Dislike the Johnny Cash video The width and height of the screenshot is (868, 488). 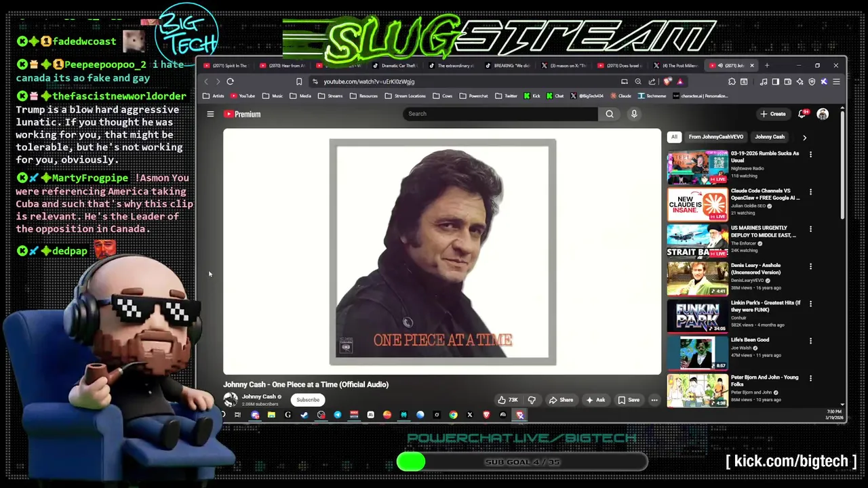532,400
